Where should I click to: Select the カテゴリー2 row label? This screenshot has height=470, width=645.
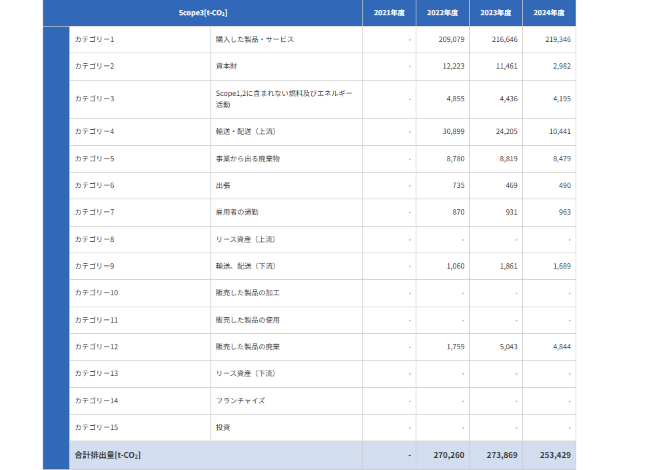click(95, 66)
